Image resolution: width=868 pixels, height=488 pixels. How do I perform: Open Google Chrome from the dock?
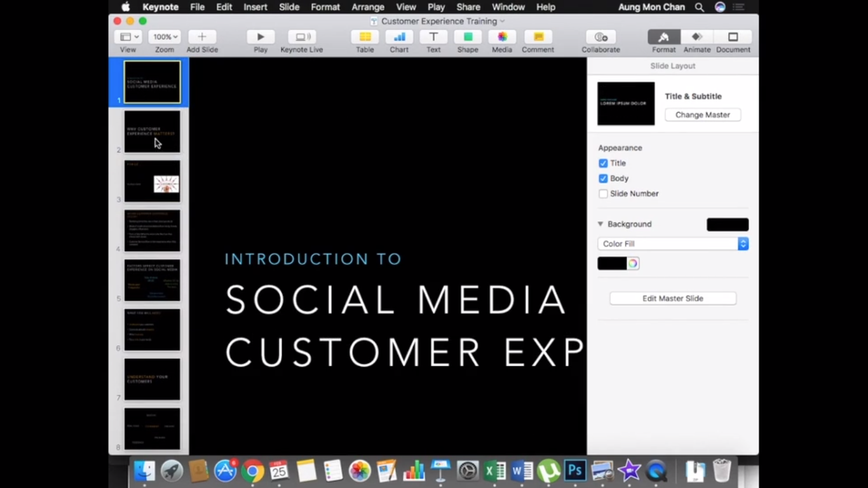point(252,471)
